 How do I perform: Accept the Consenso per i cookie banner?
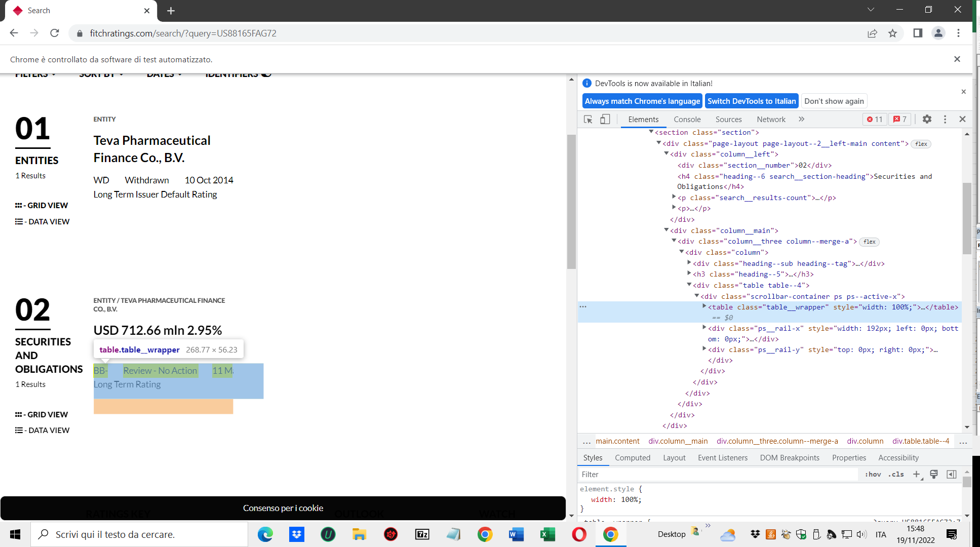click(283, 508)
